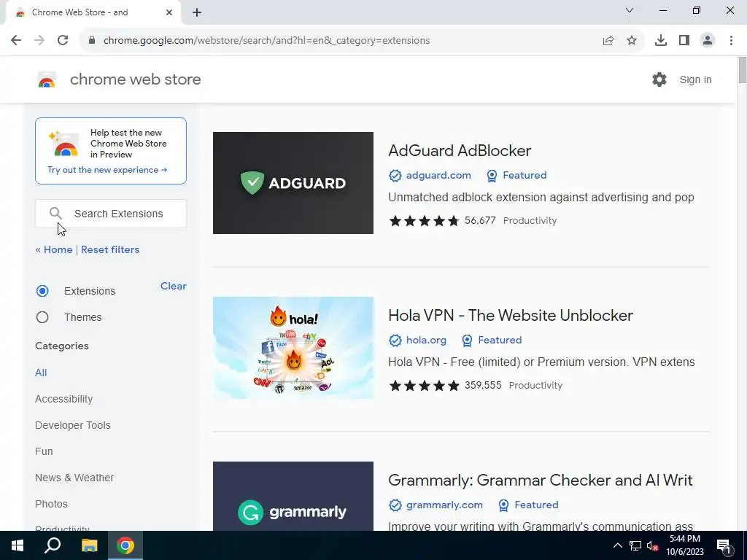
Task: Click Featured badge on AdGuard AdBlocker
Action: (516, 176)
